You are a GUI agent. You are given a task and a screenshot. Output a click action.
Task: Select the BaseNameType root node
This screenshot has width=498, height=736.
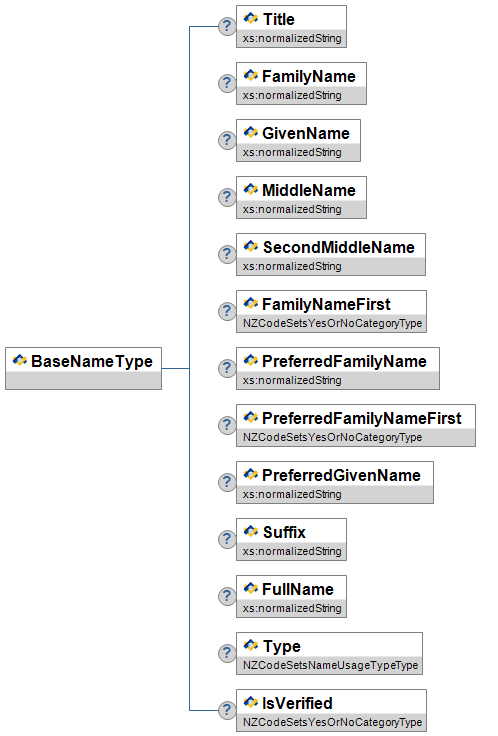[x=84, y=368]
